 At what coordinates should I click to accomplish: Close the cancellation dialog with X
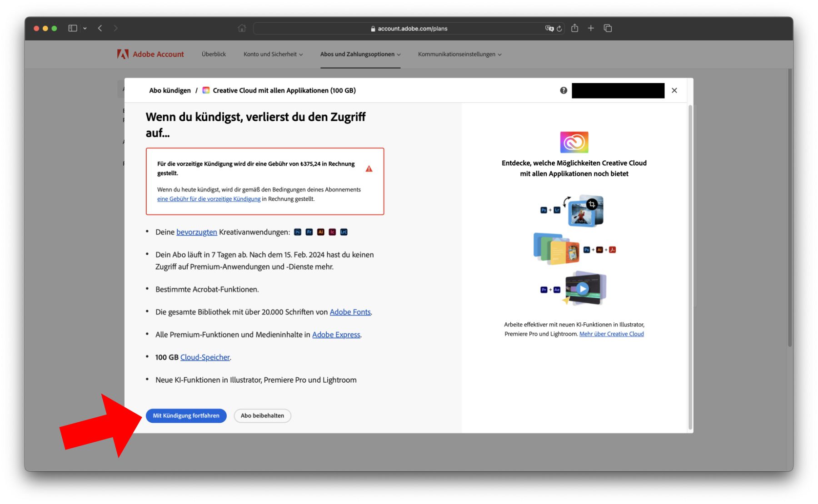674,90
